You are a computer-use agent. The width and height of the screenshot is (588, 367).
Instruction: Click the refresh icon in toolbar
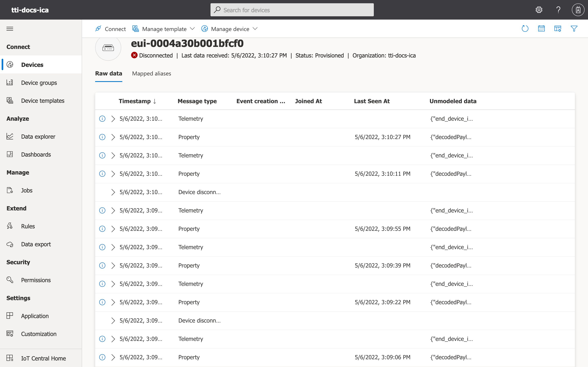[525, 29]
